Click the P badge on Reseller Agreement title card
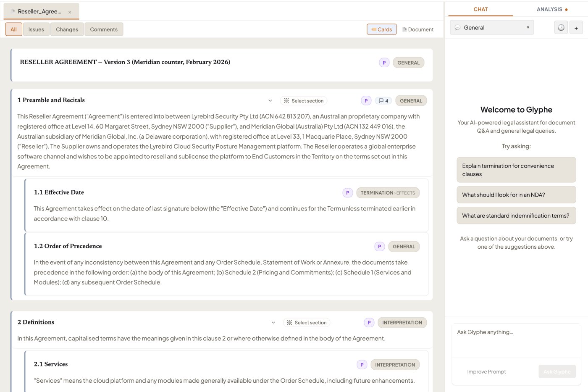 tap(384, 63)
